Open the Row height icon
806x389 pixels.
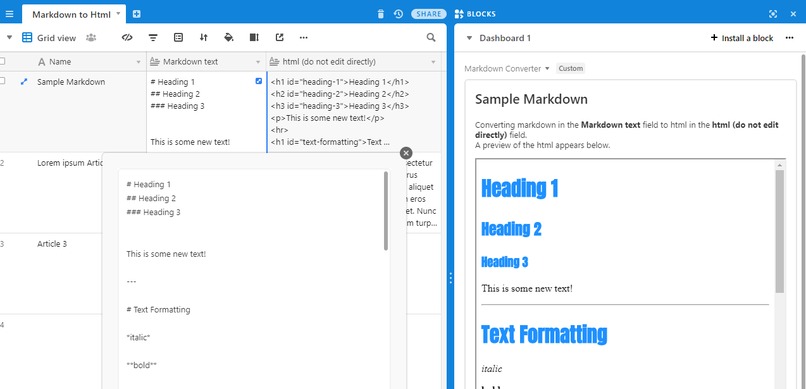(x=254, y=38)
